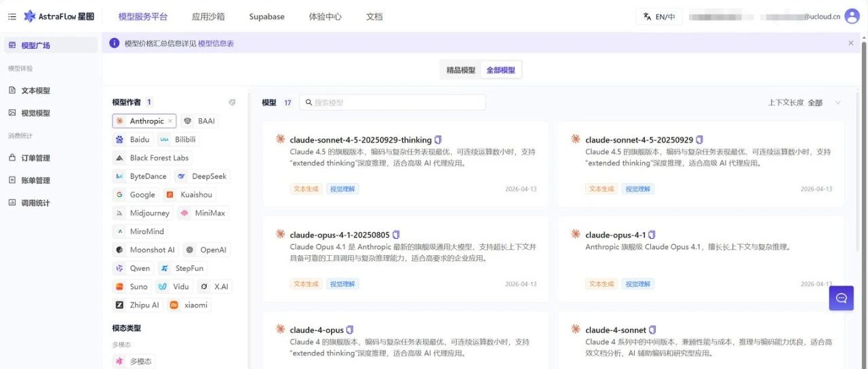Filter models by Suno author
The width and height of the screenshot is (868, 369).
[132, 286]
